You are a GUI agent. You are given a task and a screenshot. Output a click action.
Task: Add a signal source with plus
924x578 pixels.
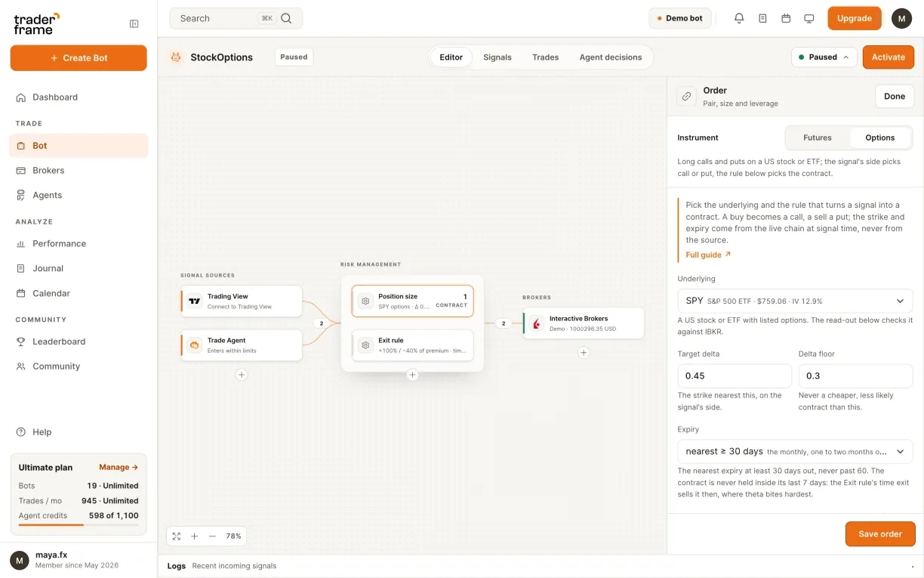point(241,374)
